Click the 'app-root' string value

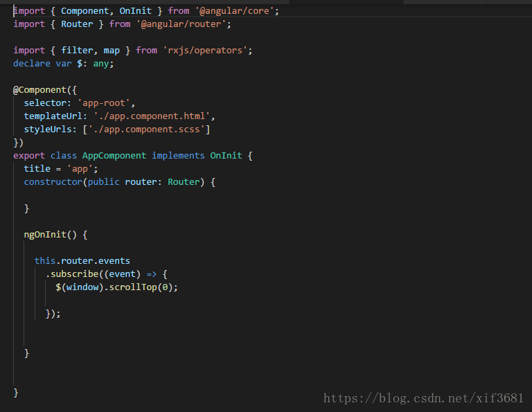tap(104, 103)
